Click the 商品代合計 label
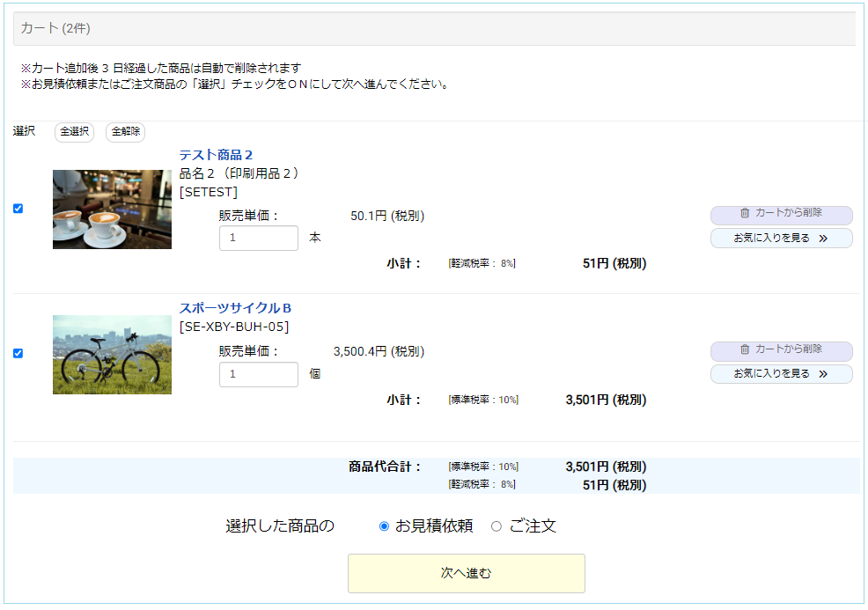Image resolution: width=868 pixels, height=610 pixels. 385,467
